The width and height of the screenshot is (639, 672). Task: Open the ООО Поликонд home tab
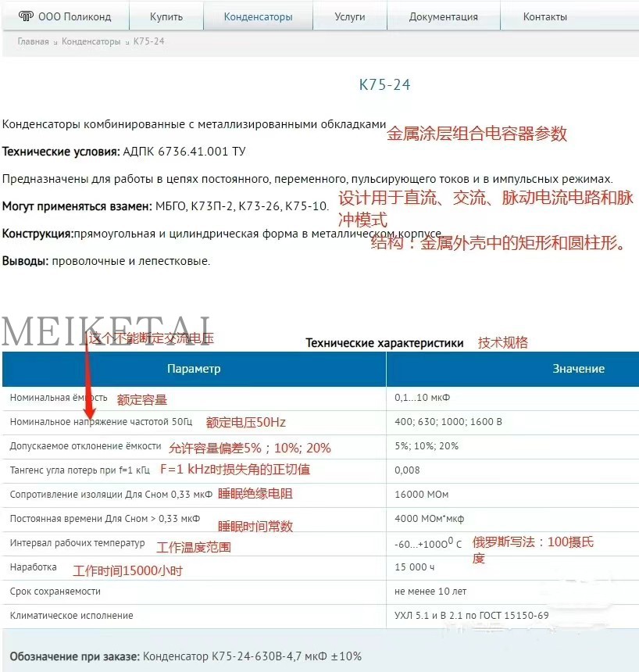click(x=66, y=15)
